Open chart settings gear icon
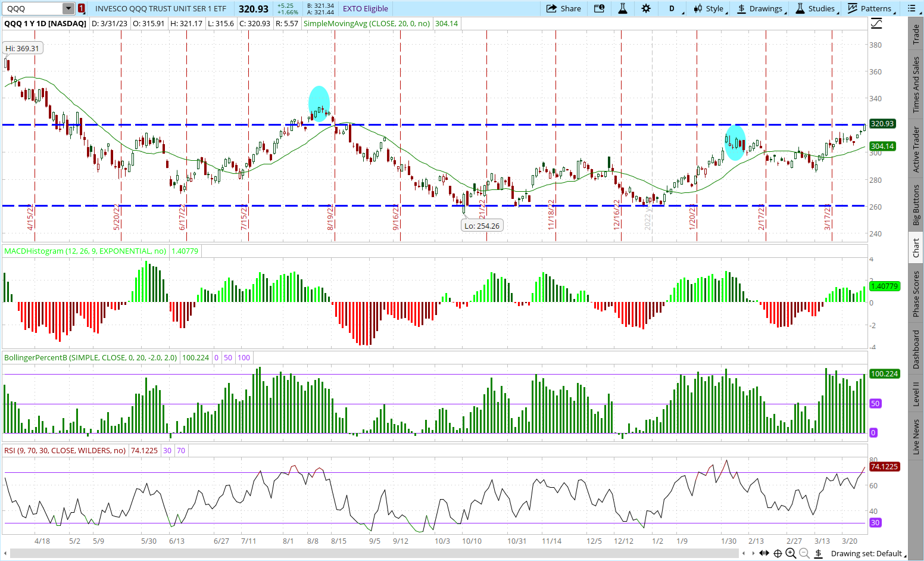 pos(646,8)
